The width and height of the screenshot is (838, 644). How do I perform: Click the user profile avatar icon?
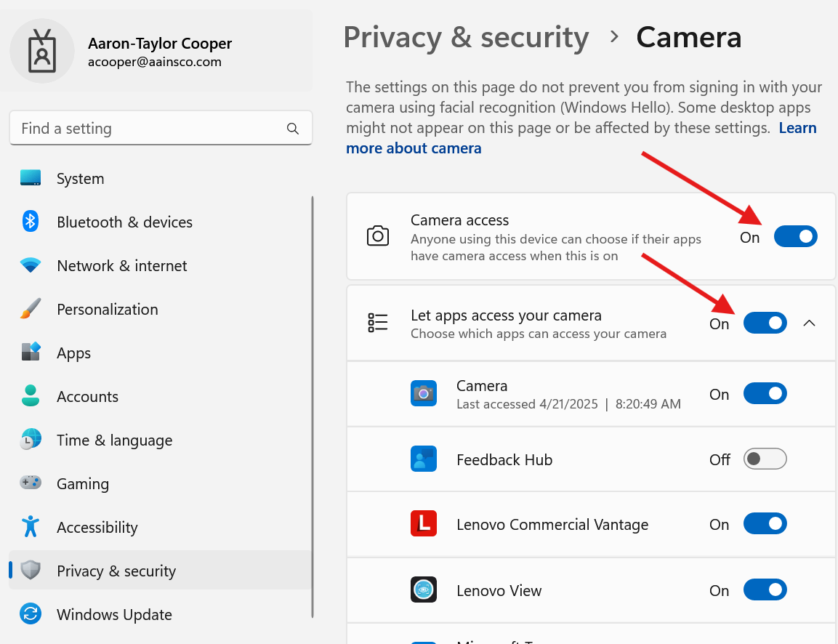(x=42, y=52)
